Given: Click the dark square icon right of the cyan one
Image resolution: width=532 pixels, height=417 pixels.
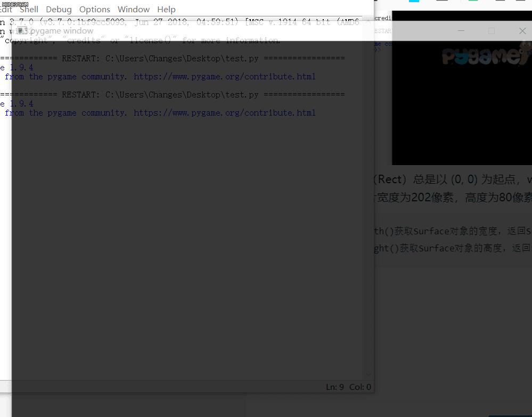Looking at the screenshot, I should coord(443,3).
